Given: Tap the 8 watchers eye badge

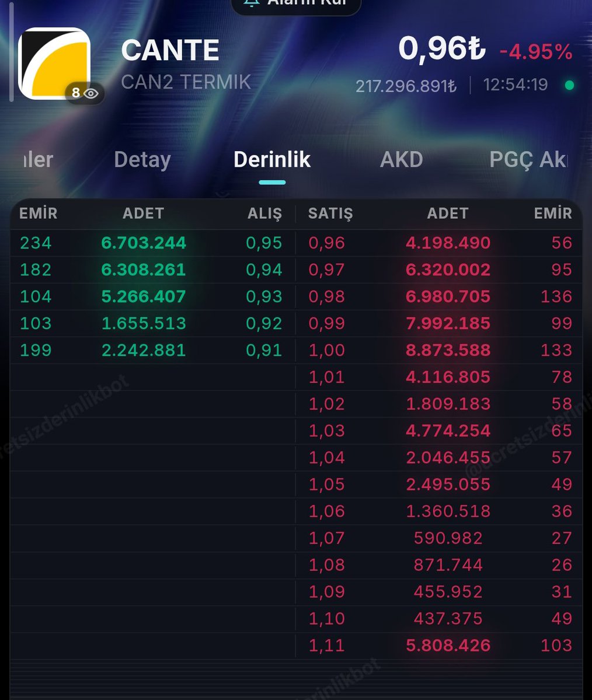Looking at the screenshot, I should pyautogui.click(x=85, y=93).
